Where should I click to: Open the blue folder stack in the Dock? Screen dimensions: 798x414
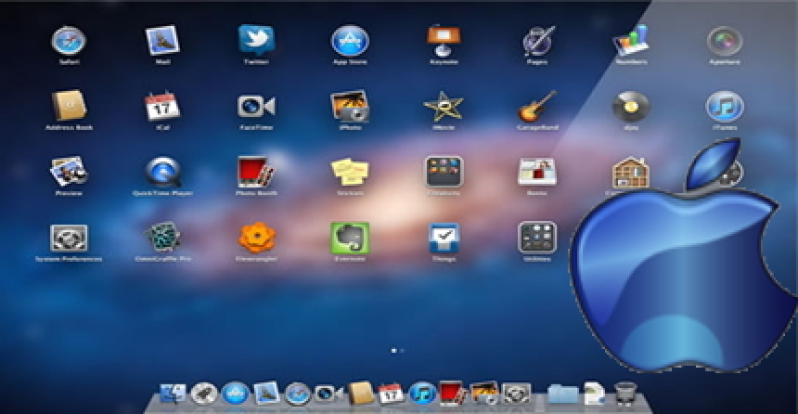(563, 394)
